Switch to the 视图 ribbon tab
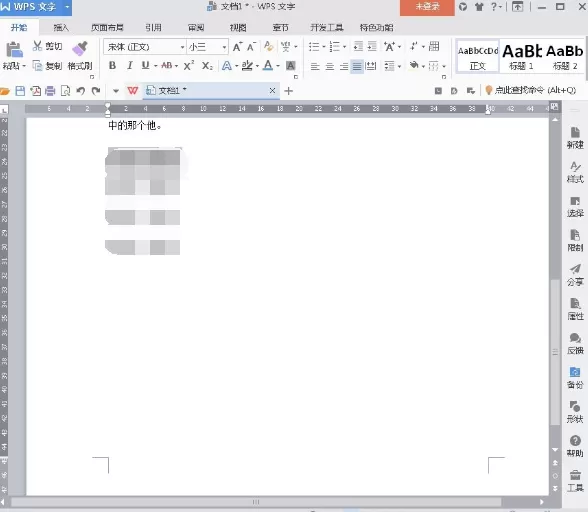The width and height of the screenshot is (588, 512). pyautogui.click(x=238, y=27)
